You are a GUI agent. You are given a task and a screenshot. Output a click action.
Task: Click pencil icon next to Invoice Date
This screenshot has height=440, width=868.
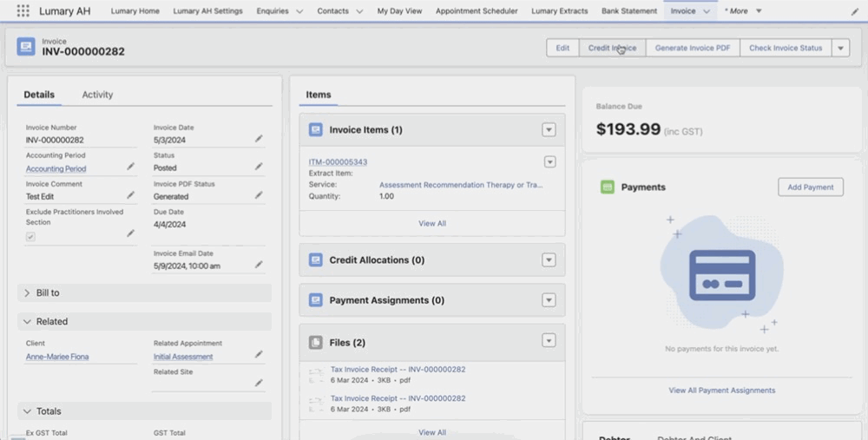point(259,139)
